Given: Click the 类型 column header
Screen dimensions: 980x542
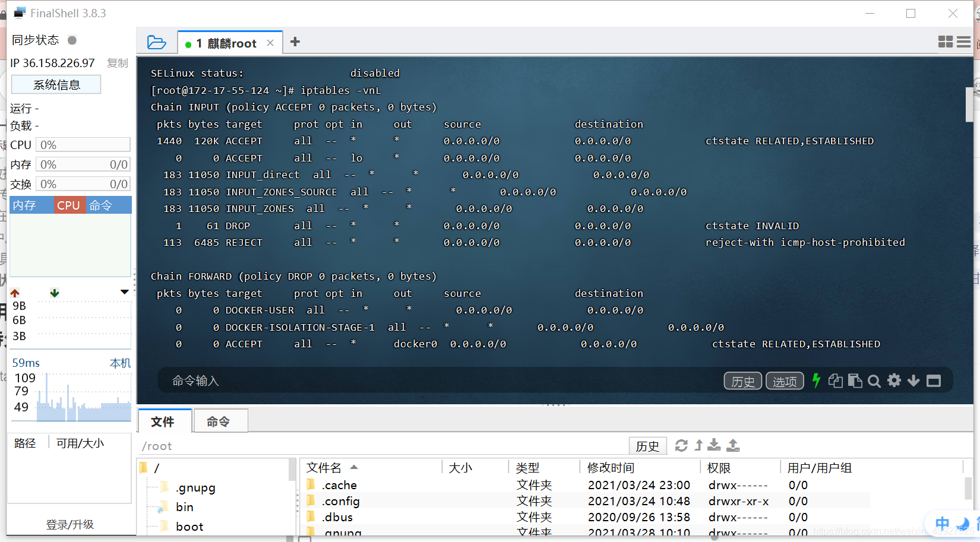Looking at the screenshot, I should (527, 468).
